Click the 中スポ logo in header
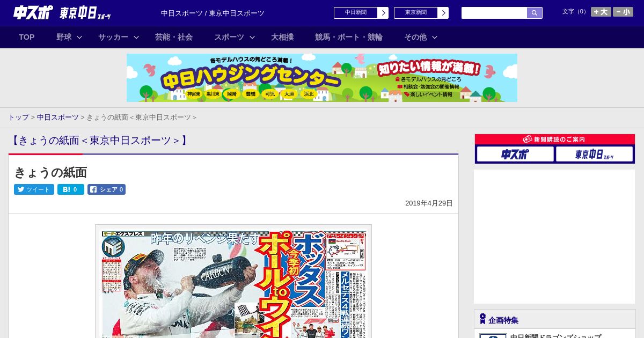644x338 pixels. [x=33, y=12]
